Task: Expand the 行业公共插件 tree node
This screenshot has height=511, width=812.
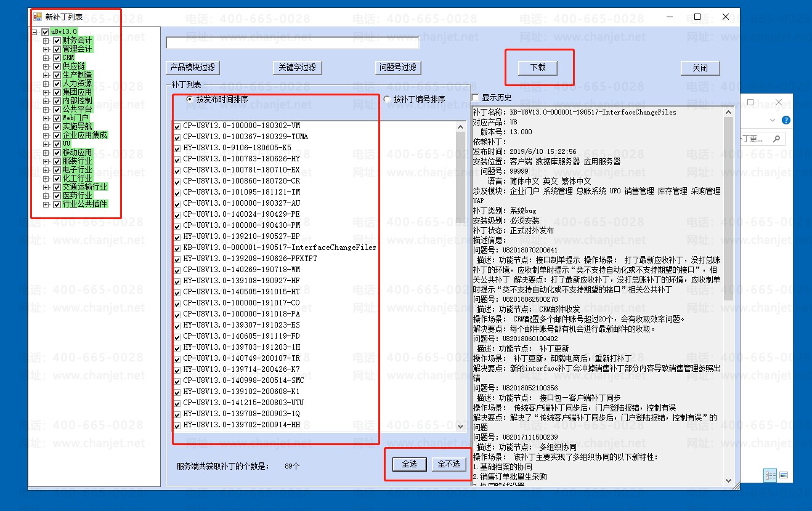Action: pos(46,204)
